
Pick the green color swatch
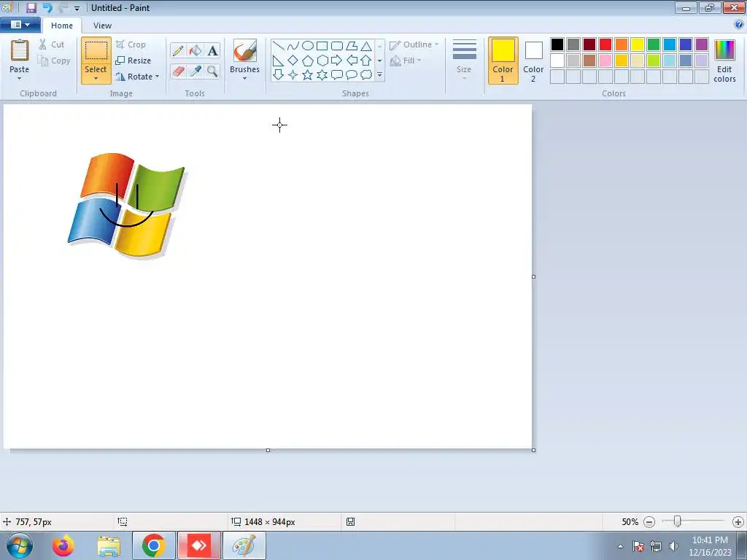tap(653, 44)
